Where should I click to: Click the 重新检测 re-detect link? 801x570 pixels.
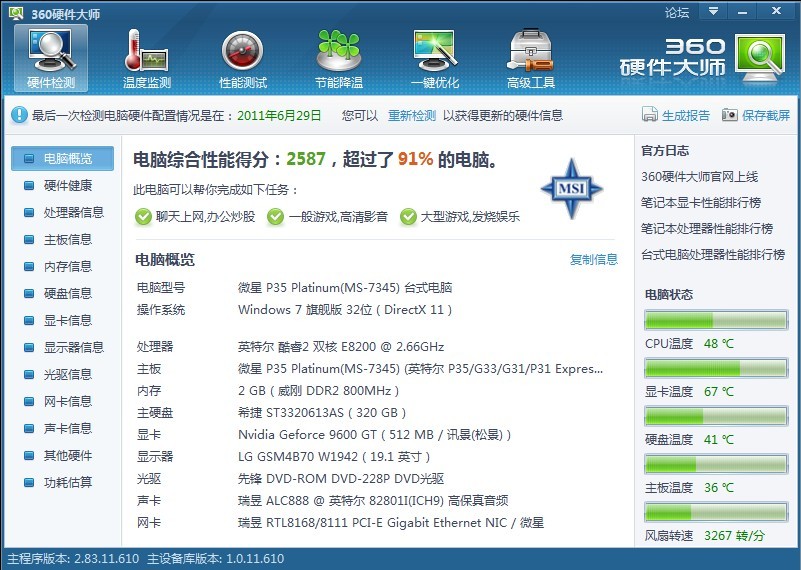412,115
